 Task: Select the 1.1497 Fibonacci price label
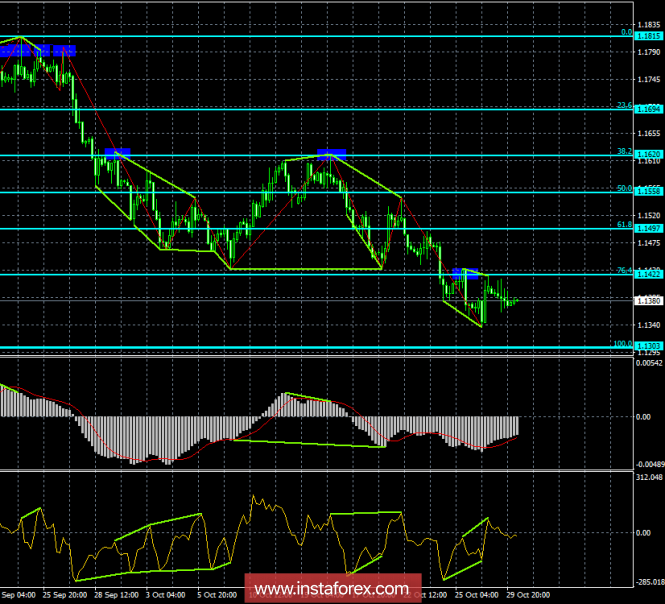point(646,228)
